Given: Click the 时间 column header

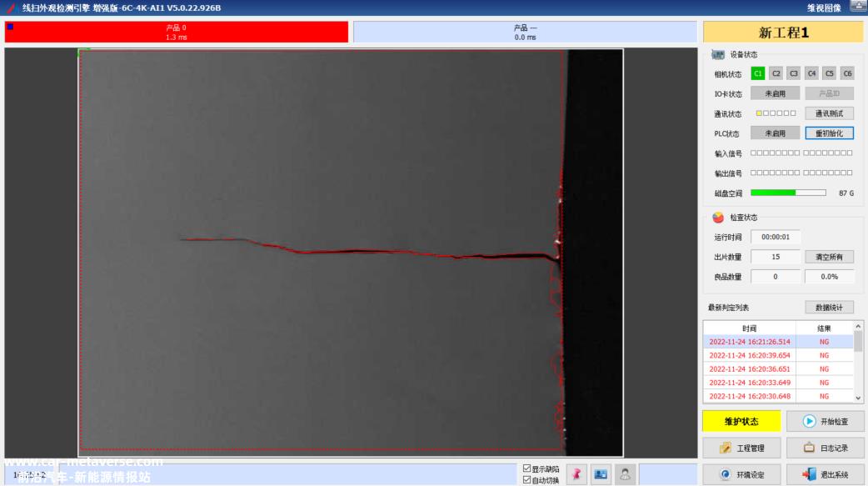Looking at the screenshot, I should click(750, 328).
